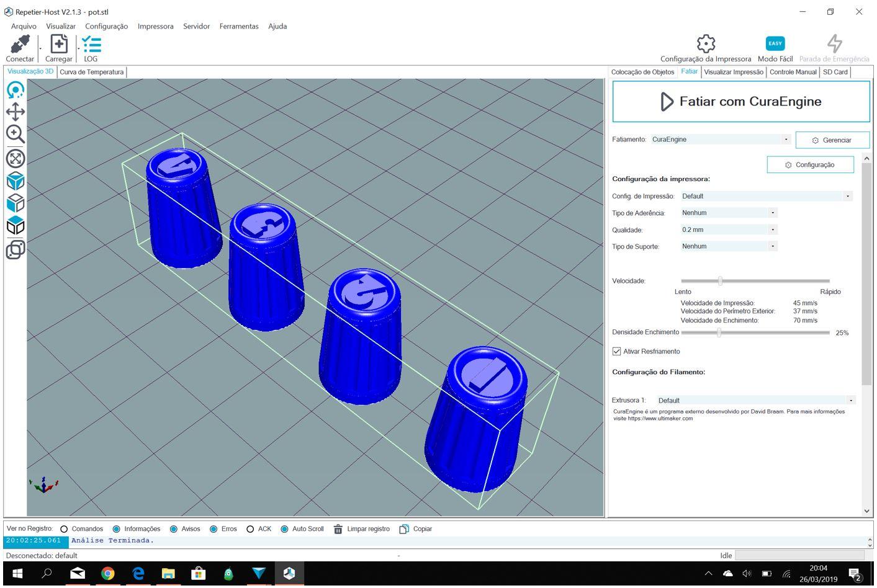Screen dimensions: 877x588
Task: Switch to top cube view
Action: tap(16, 226)
